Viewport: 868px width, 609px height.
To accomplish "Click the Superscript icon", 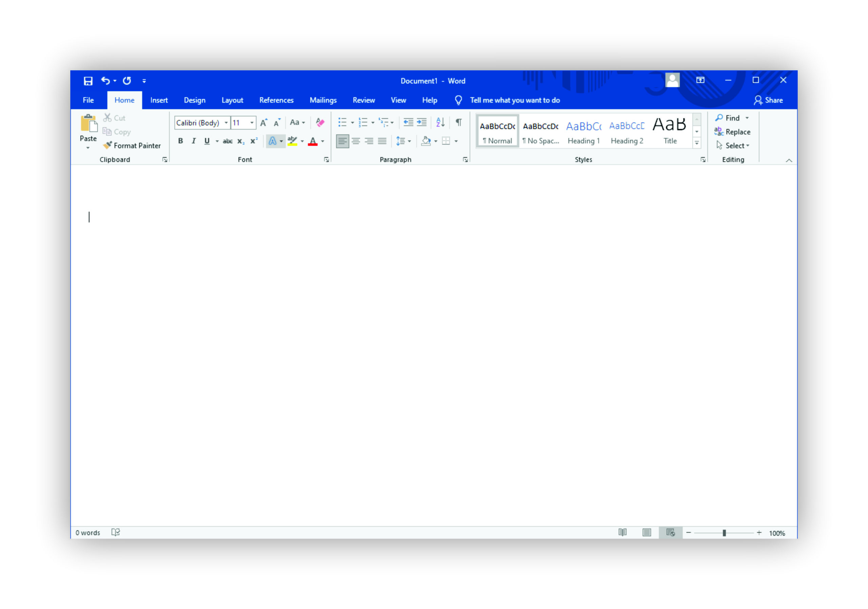I will (x=254, y=141).
